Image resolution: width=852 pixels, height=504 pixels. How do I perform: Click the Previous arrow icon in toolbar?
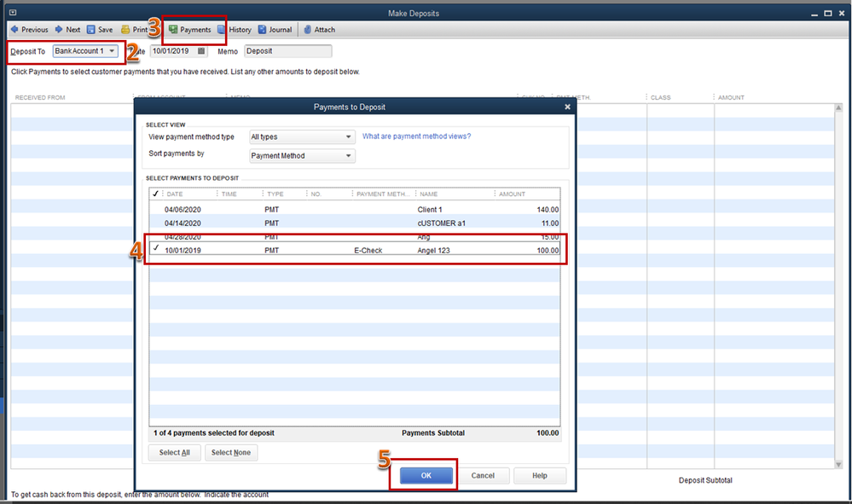(14, 30)
